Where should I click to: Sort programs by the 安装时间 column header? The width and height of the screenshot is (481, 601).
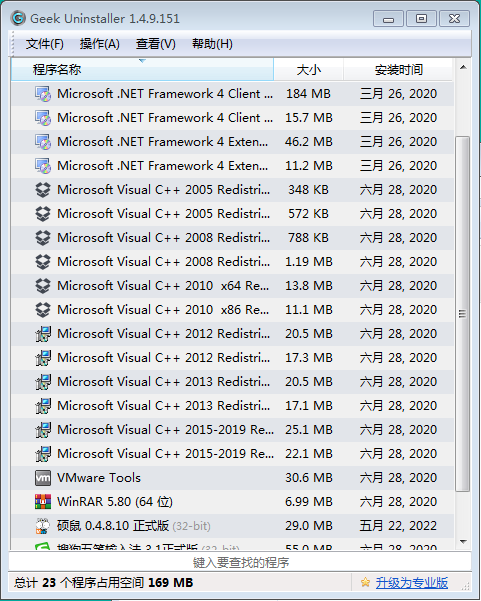(398, 70)
